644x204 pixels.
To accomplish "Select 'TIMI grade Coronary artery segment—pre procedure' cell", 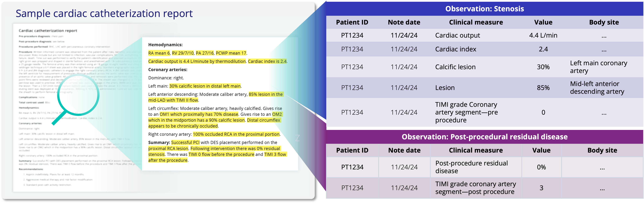I will click(x=466, y=112).
